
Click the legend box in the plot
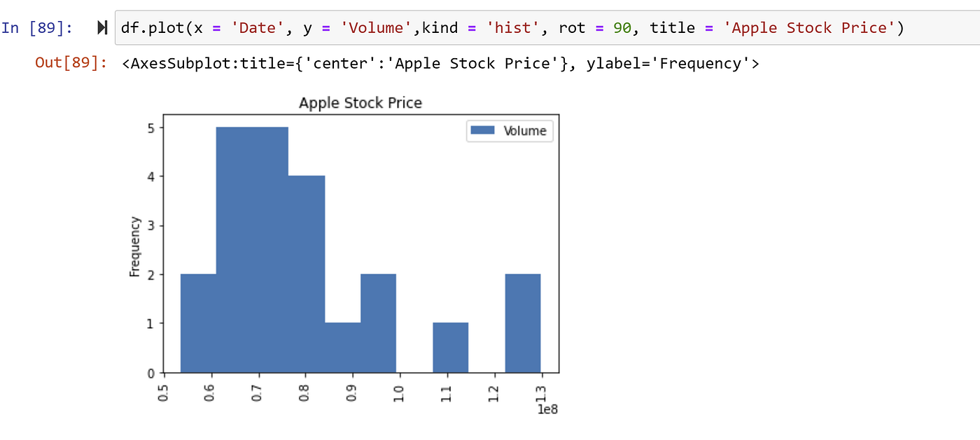pos(509,131)
